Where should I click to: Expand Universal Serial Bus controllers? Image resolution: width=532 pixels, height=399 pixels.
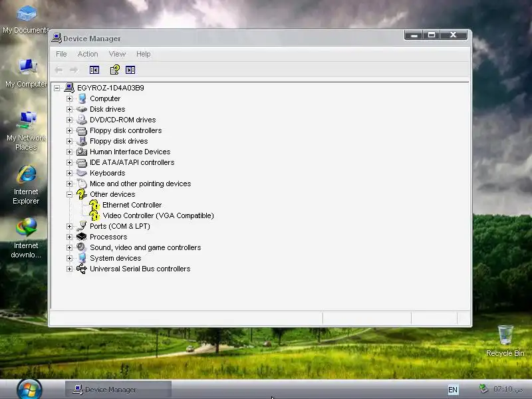click(70, 269)
